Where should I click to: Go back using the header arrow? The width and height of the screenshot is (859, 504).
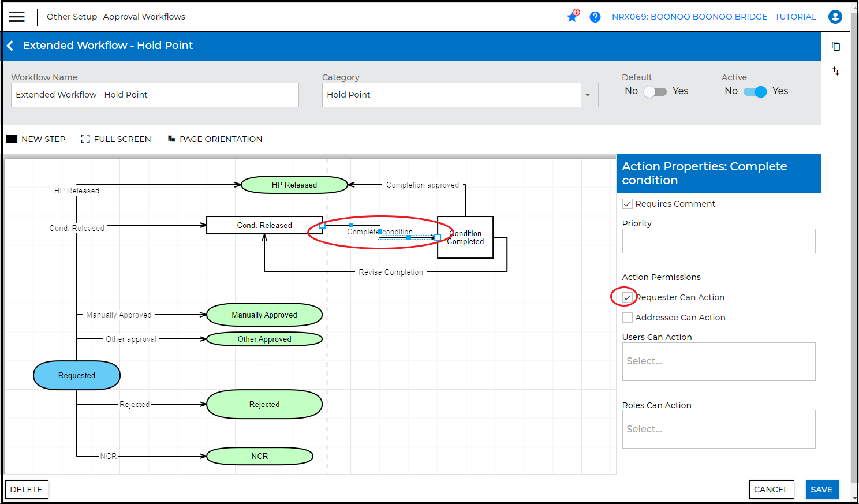[x=10, y=46]
